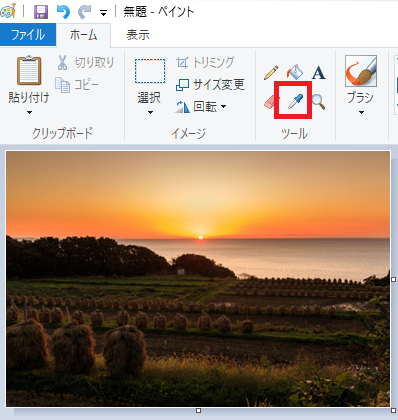Image resolution: width=398 pixels, height=420 pixels.
Task: Select the Fill with color bucket tool
Action: (x=295, y=72)
